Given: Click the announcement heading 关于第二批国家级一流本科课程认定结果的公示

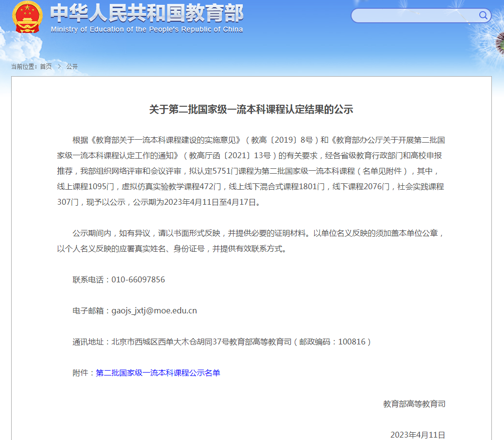Looking at the screenshot, I should [251, 110].
